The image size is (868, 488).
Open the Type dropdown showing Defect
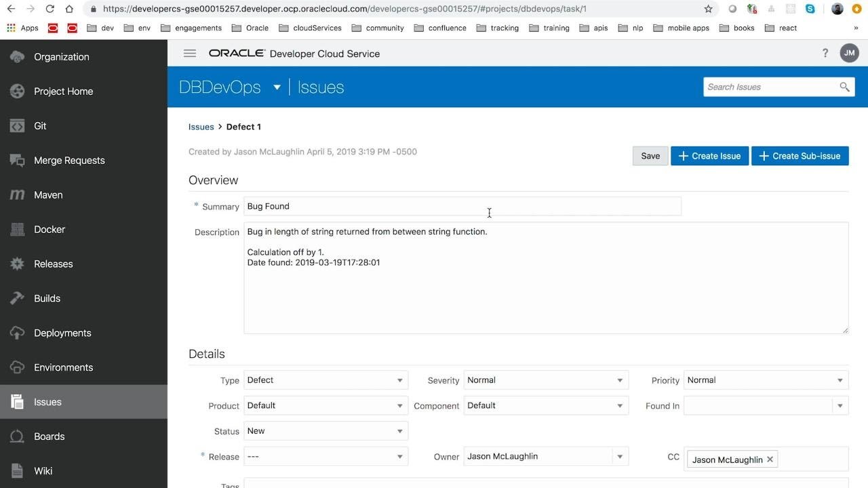coord(326,380)
